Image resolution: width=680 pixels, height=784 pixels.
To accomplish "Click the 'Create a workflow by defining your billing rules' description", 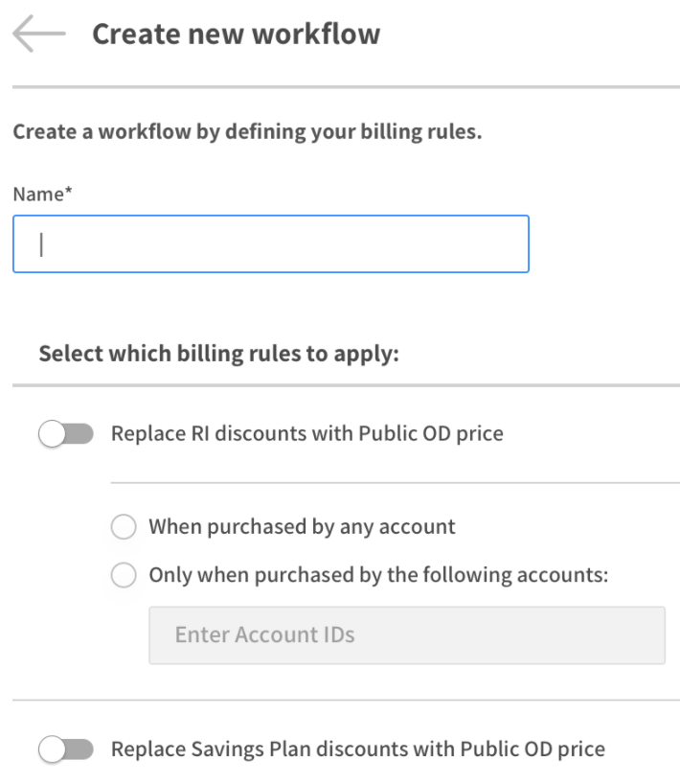I will pyautogui.click(x=247, y=131).
